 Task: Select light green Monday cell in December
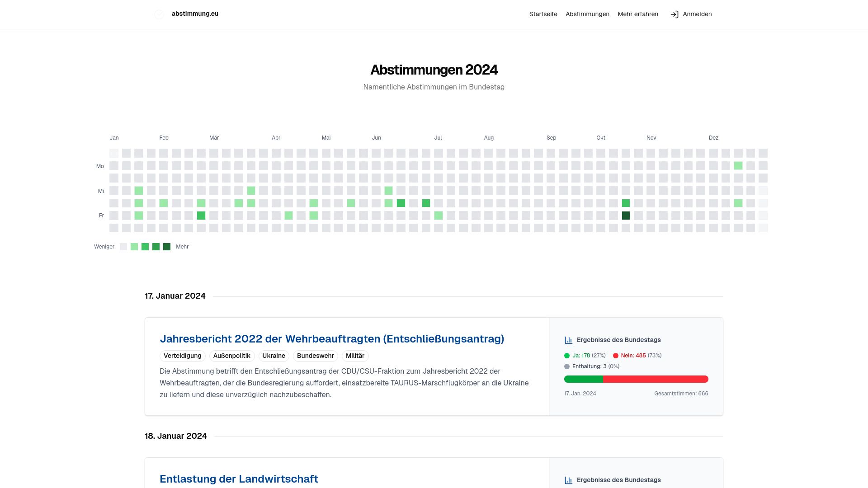click(738, 166)
